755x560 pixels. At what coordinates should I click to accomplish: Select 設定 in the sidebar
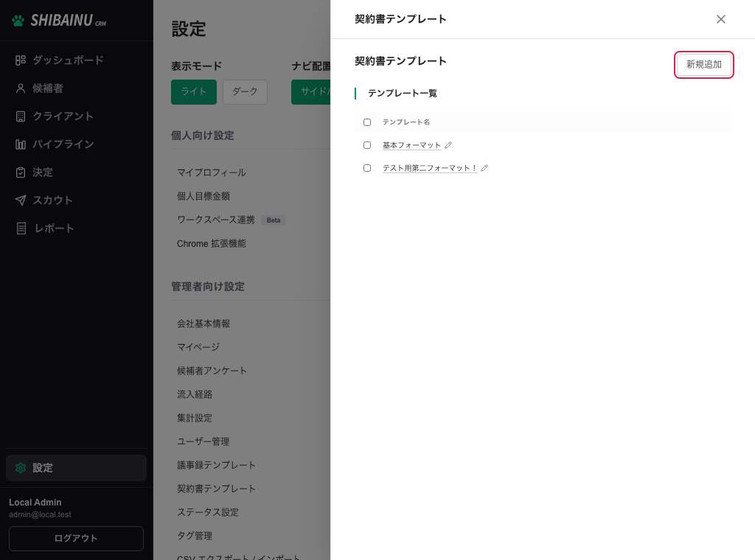click(76, 468)
